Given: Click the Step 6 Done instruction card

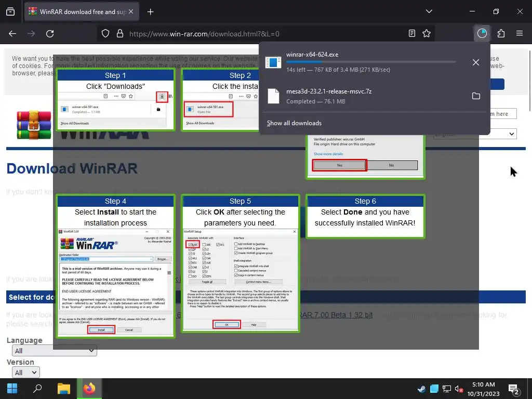Looking at the screenshot, I should 365,217.
